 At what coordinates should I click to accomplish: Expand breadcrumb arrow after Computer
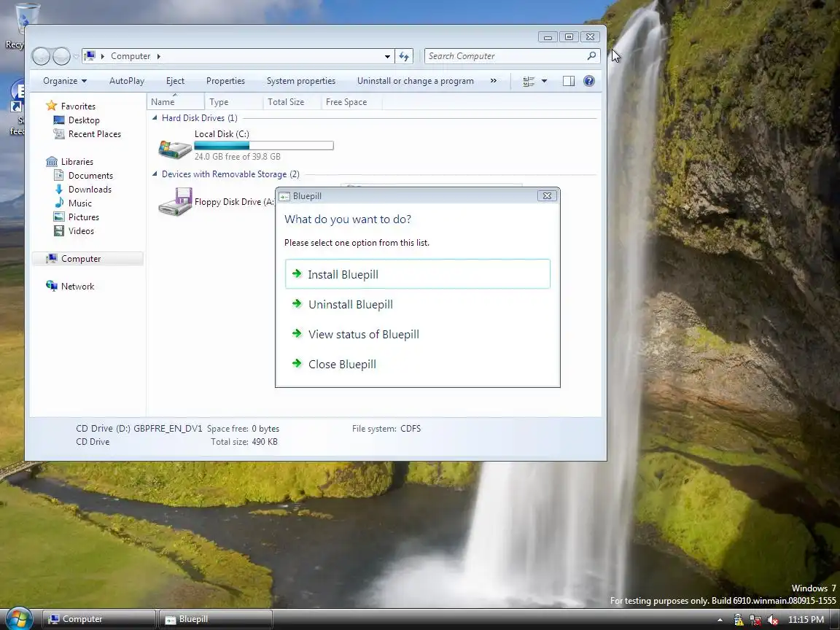[x=158, y=56]
